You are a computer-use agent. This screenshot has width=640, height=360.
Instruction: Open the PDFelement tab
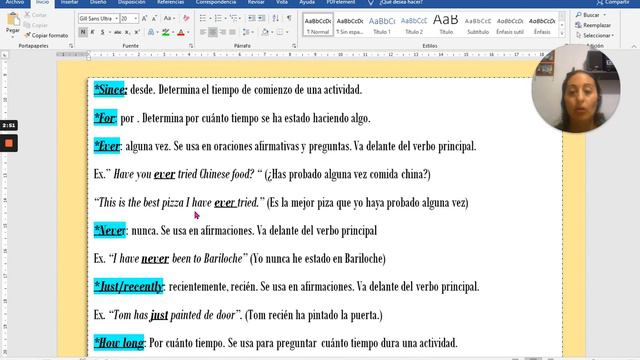[x=340, y=2]
